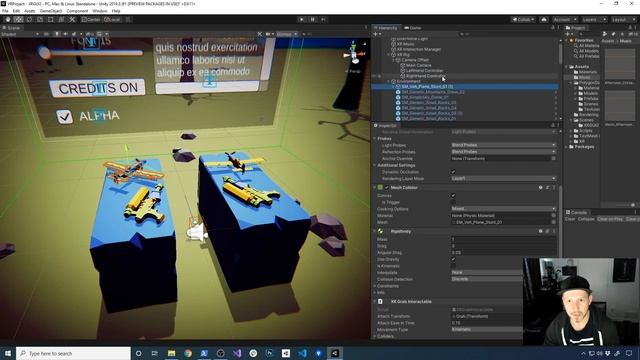640x360 pixels.
Task: Open the Layers dropdown
Action: [x=593, y=20]
